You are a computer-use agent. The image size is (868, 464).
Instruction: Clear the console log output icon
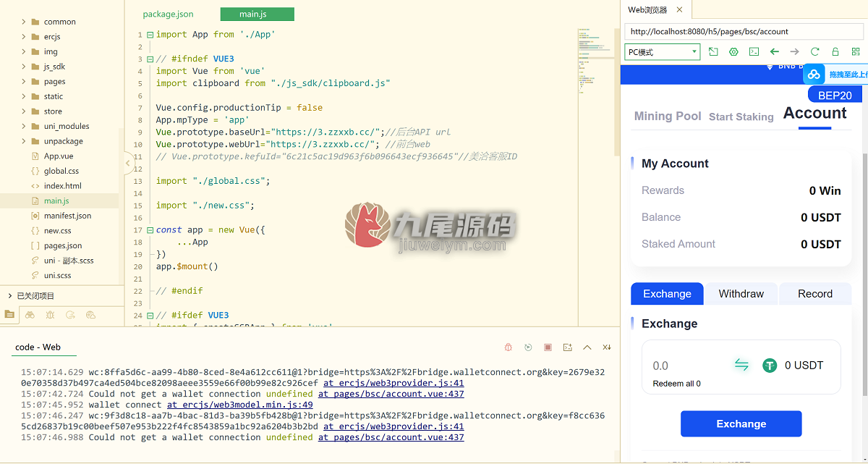pos(567,347)
